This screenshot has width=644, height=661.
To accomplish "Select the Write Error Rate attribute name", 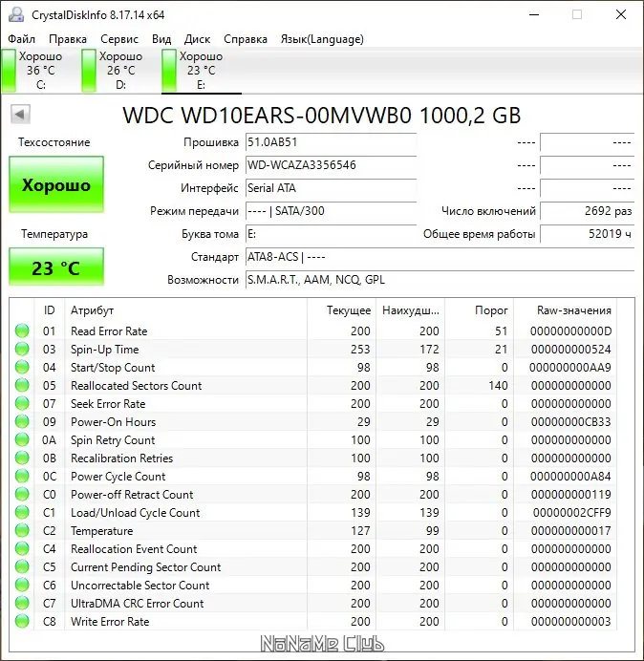I will pyautogui.click(x=110, y=622).
